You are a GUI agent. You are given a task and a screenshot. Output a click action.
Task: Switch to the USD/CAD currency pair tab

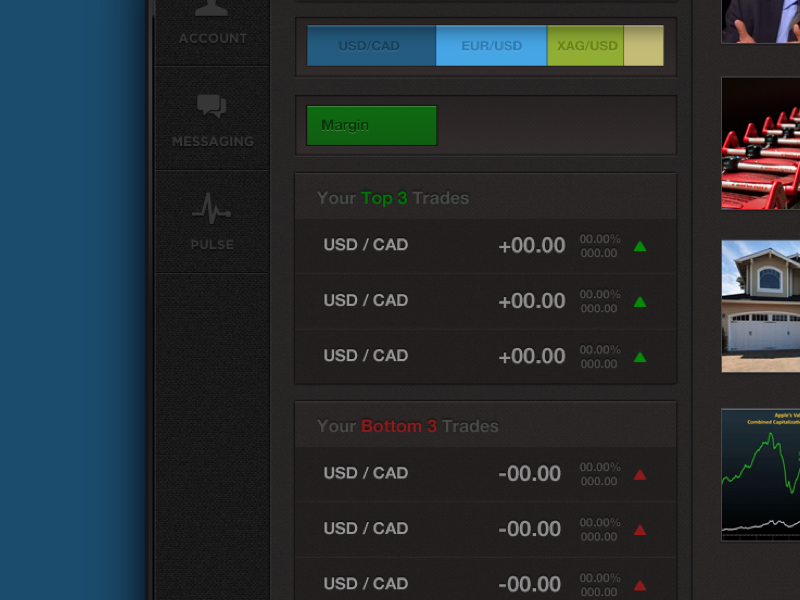(x=371, y=45)
